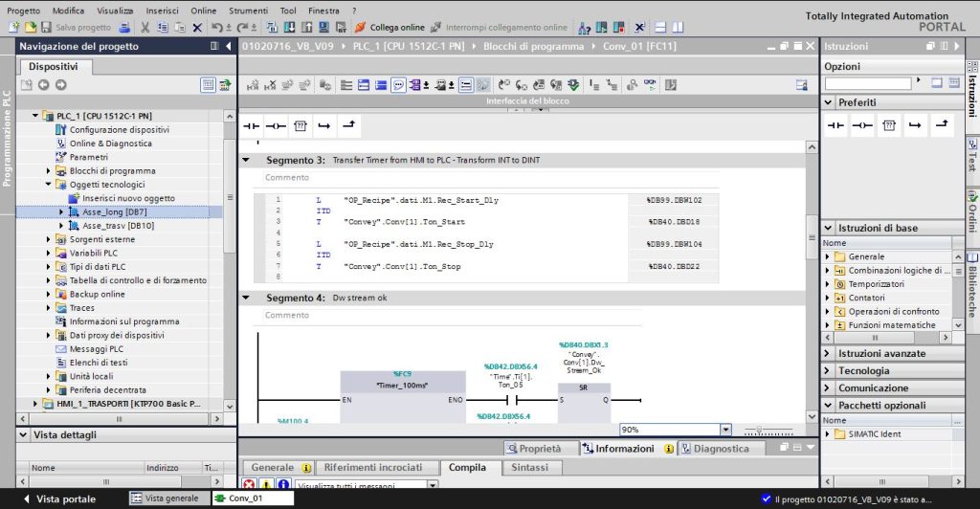Open the Progetto menu

point(23,11)
